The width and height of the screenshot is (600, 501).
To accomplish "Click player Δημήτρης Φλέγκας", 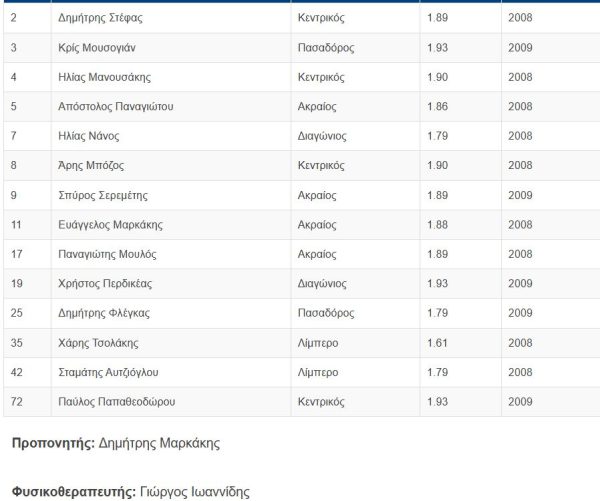I will click(x=104, y=313).
